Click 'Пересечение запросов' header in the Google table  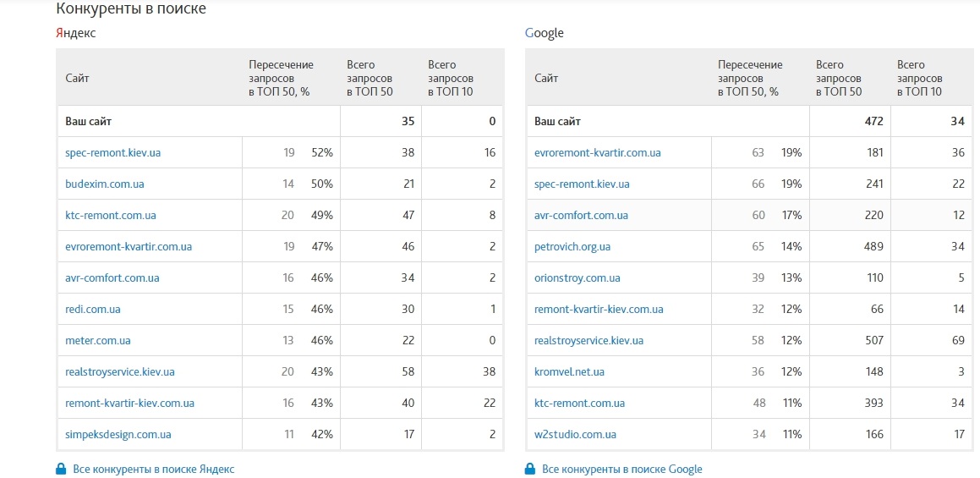click(x=750, y=78)
